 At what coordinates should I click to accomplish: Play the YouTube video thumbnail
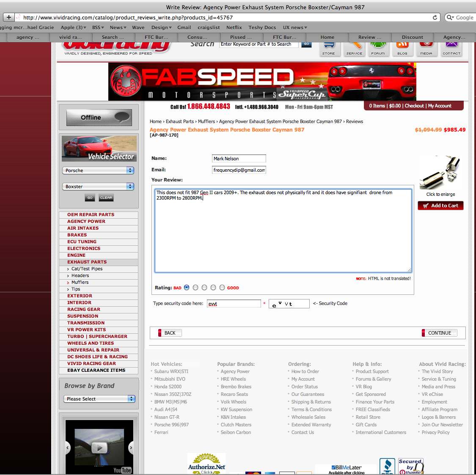pos(99,447)
